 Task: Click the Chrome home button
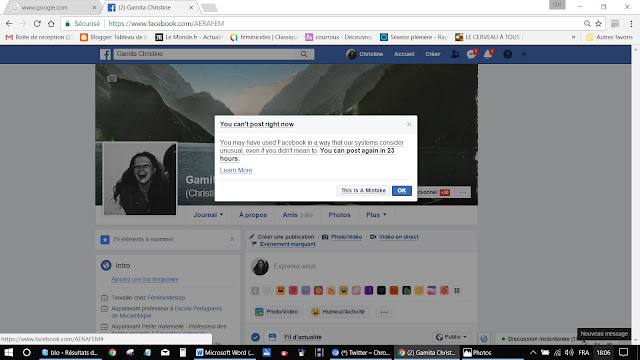(51, 24)
